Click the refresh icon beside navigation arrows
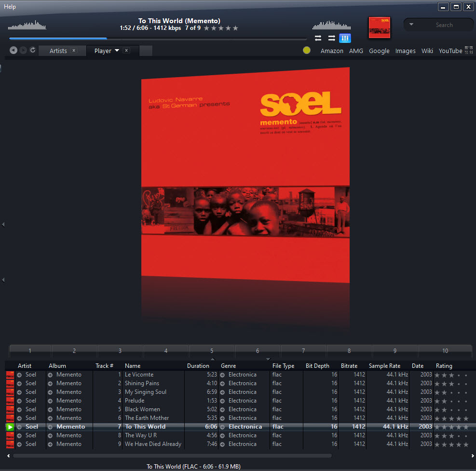The width and height of the screenshot is (476, 471). click(33, 50)
